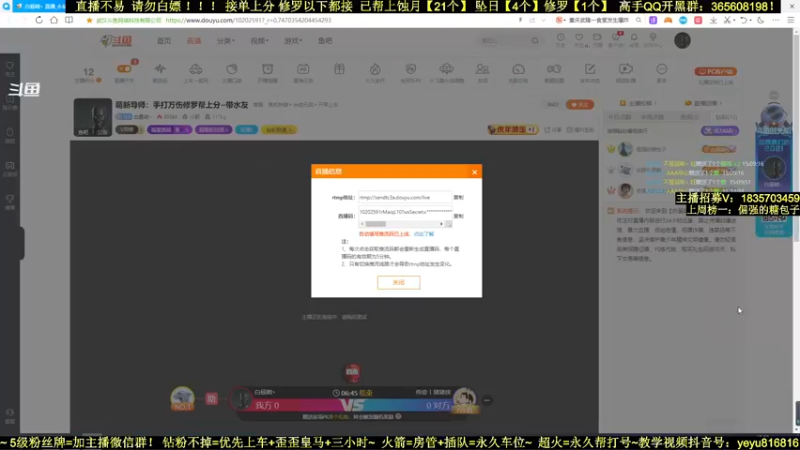Click the douyu.com URL in the address bar
Viewport: 800px width, 450px height.
pyautogui.click(x=248, y=20)
